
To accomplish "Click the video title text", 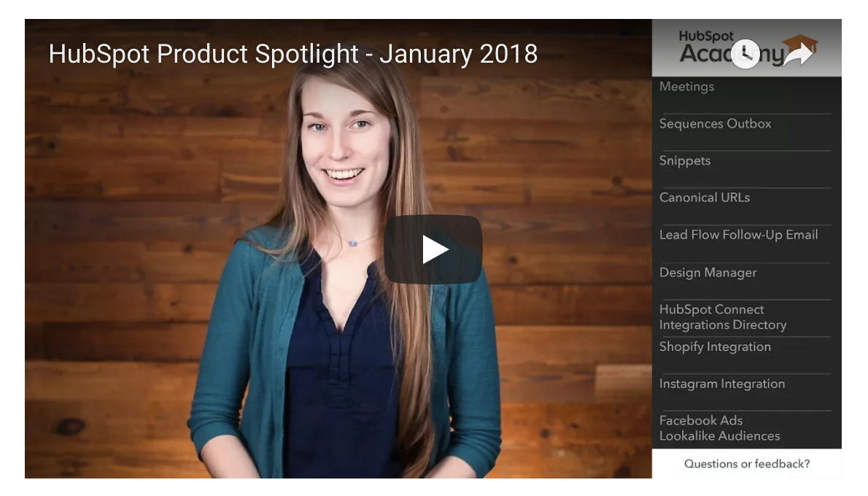I will (292, 54).
